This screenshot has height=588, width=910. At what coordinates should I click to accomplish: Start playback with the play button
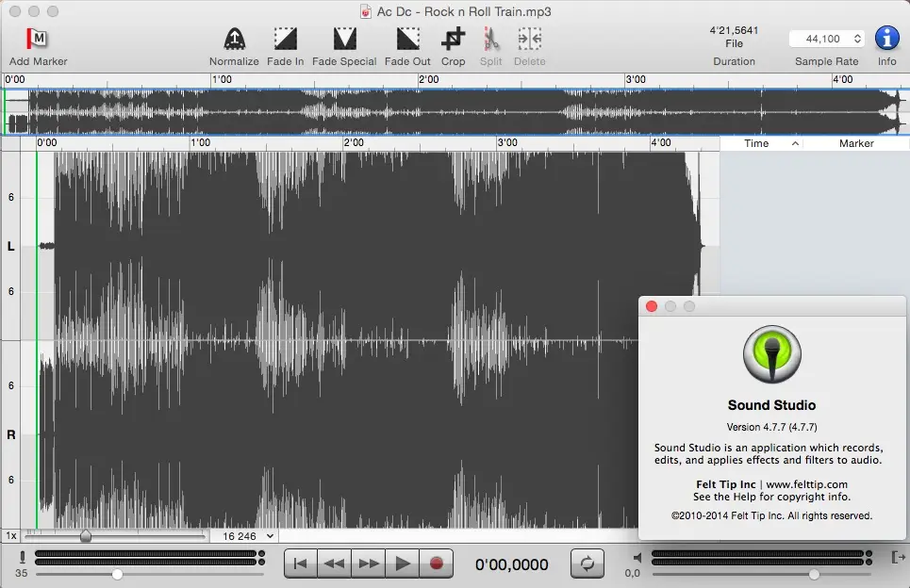(402, 563)
